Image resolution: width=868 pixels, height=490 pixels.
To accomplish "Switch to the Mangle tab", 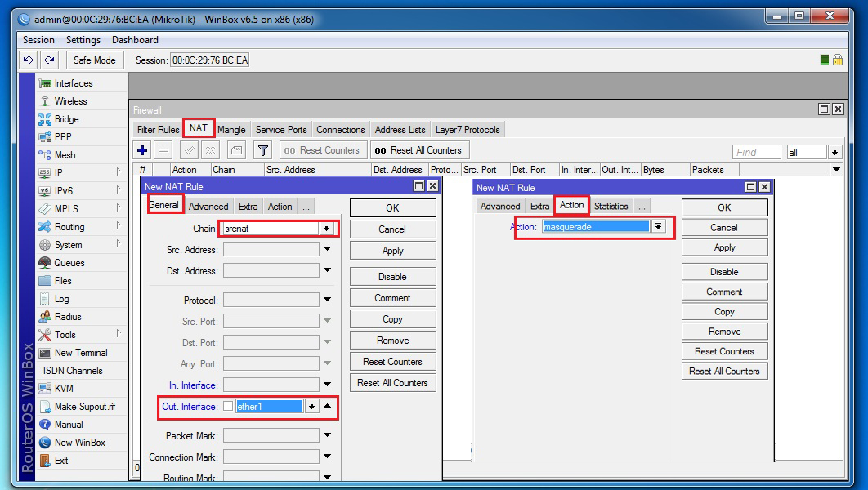I will coord(231,129).
